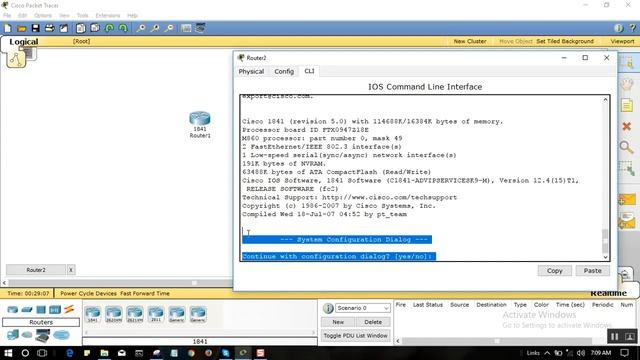This screenshot has height=360, width=640.
Task: Click inside the IOS CLI terminal area
Action: tap(421, 178)
